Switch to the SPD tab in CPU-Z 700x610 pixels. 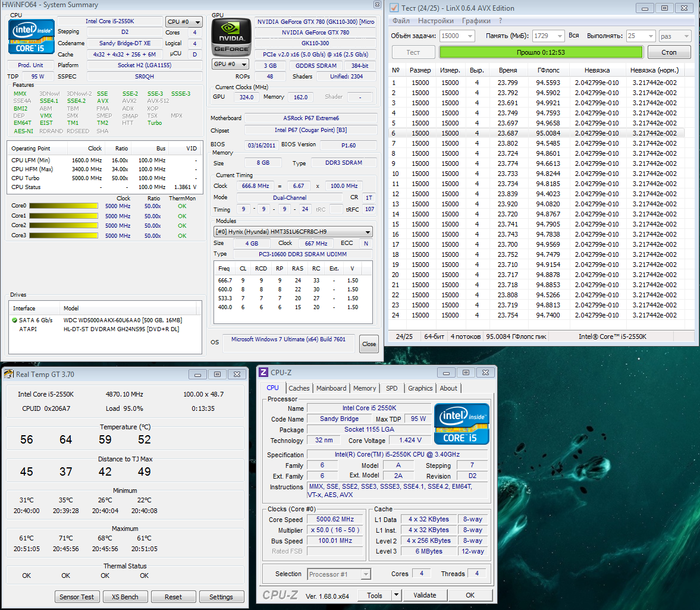(391, 388)
